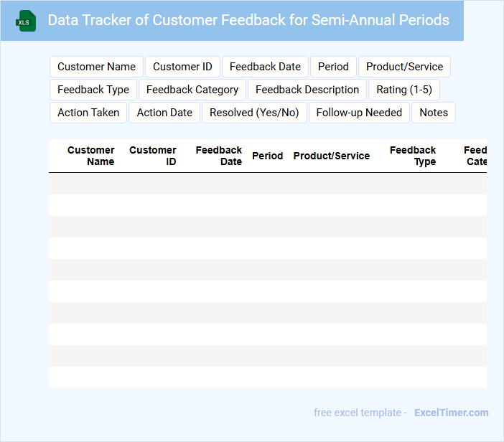Click the page title banner text
Image resolution: width=504 pixels, height=442 pixels.
(x=248, y=20)
